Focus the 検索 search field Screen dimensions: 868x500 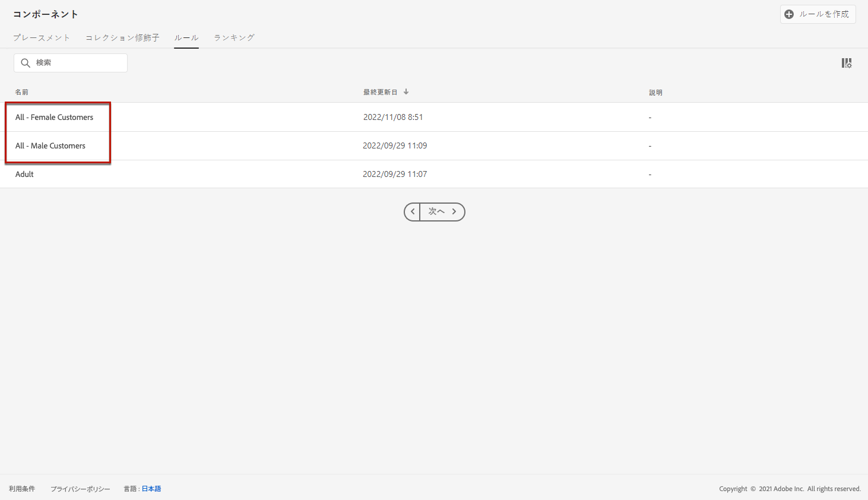[x=71, y=63]
